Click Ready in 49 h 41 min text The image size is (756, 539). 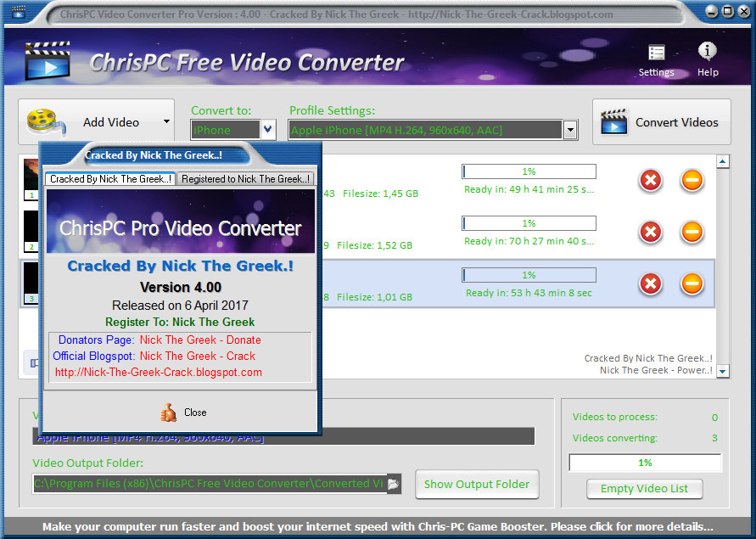(x=529, y=189)
